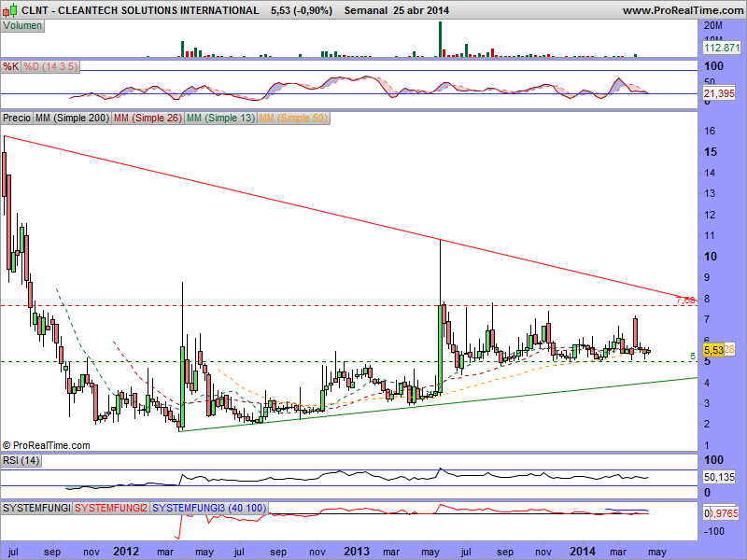
Task: Click the SYSTEMFUNGI2 red indicator label
Action: point(111,508)
